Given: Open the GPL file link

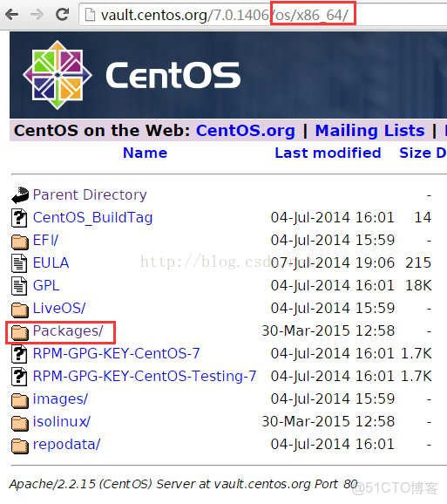Looking at the screenshot, I should [46, 285].
